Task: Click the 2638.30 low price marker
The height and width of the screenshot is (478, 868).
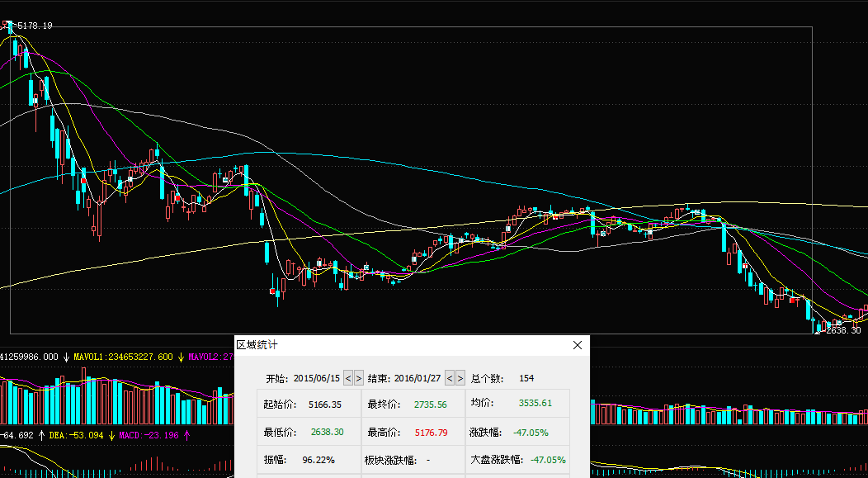Action: click(x=843, y=329)
